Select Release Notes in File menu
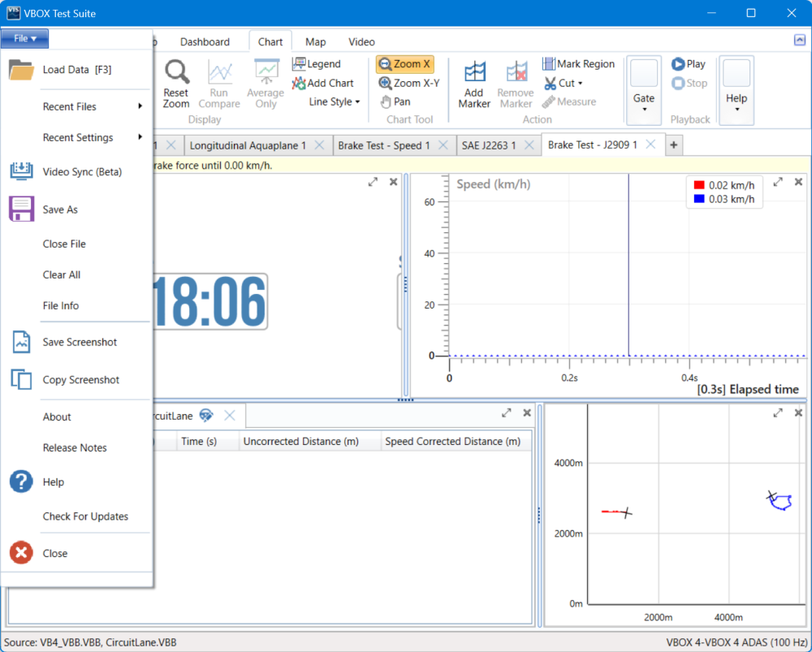This screenshot has width=812, height=652. tap(75, 448)
